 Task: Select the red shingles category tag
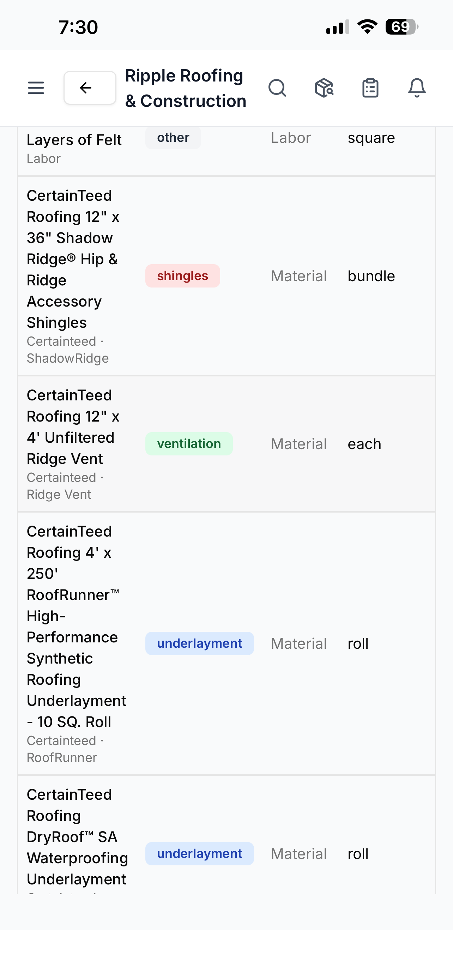click(x=182, y=276)
